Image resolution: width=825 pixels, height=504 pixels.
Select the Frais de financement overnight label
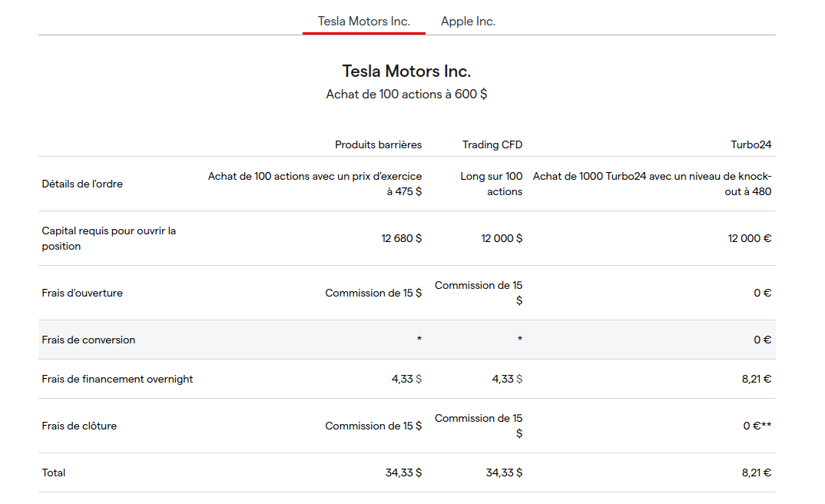click(118, 379)
